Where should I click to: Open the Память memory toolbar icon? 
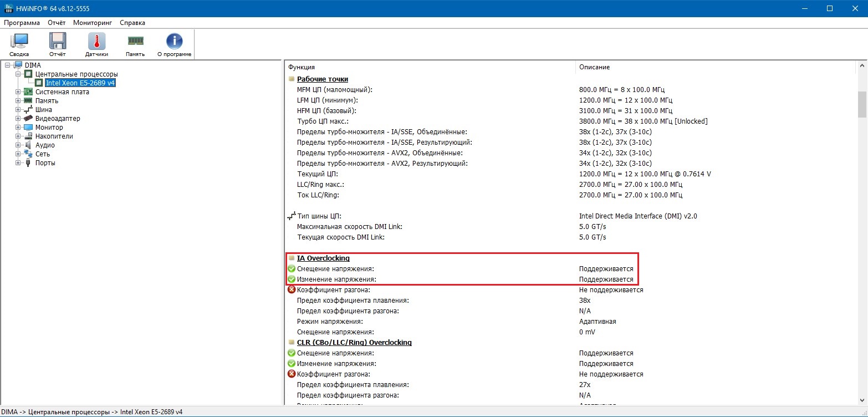point(135,40)
